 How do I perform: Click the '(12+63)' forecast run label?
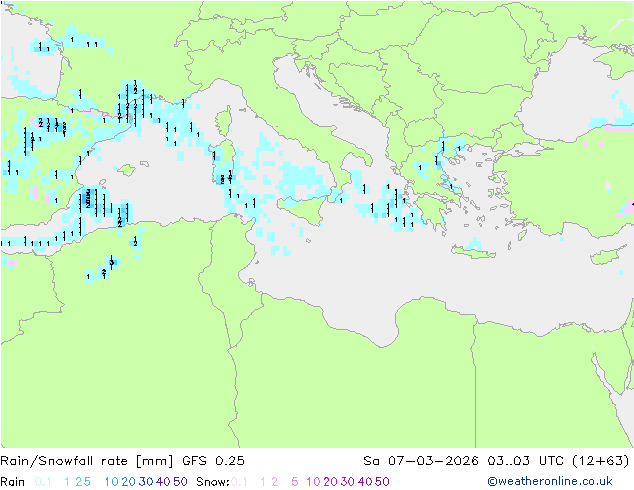coord(601,460)
